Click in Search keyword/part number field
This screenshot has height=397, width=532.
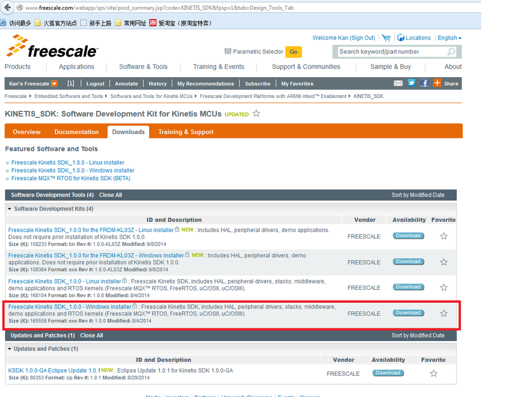click(x=392, y=52)
